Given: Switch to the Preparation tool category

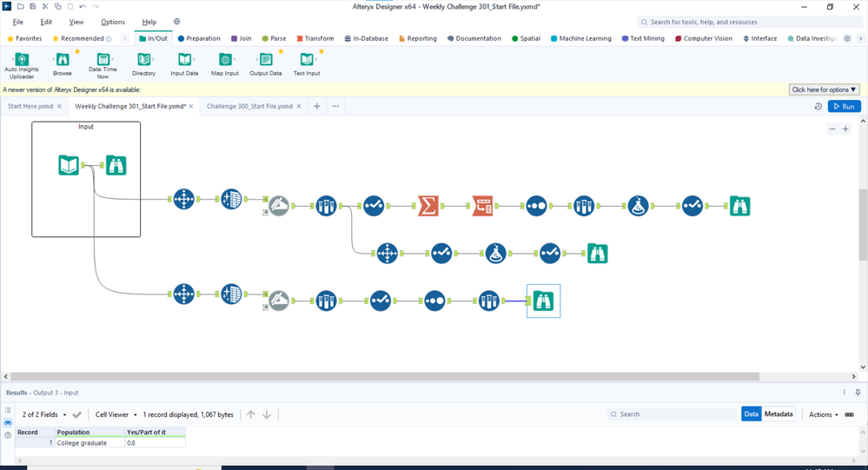Looking at the screenshot, I should pos(199,39).
